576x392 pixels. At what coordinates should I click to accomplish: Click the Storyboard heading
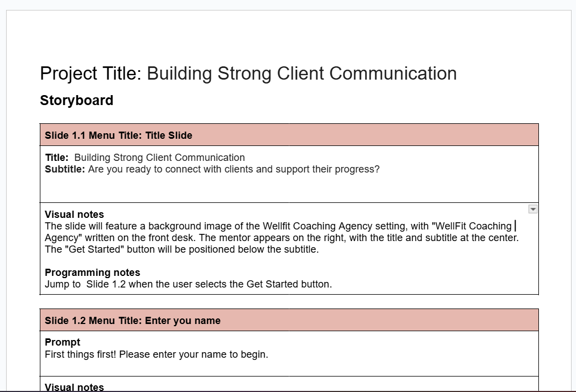76,101
